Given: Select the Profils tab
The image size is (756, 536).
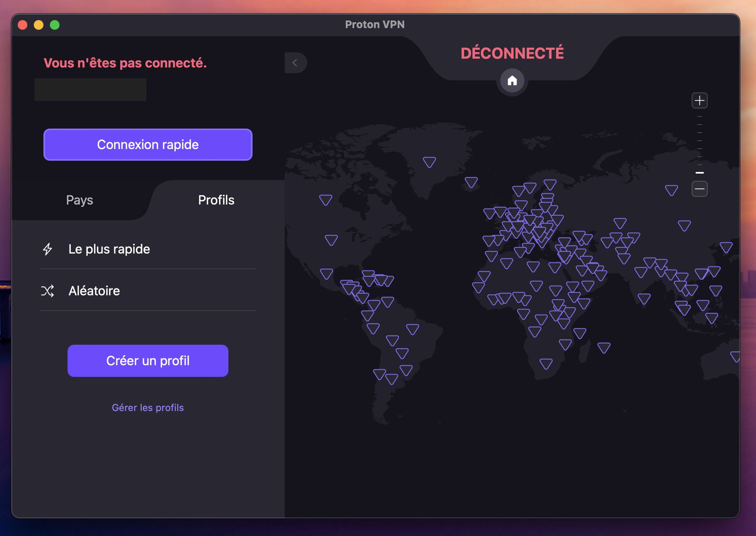Looking at the screenshot, I should click(216, 200).
